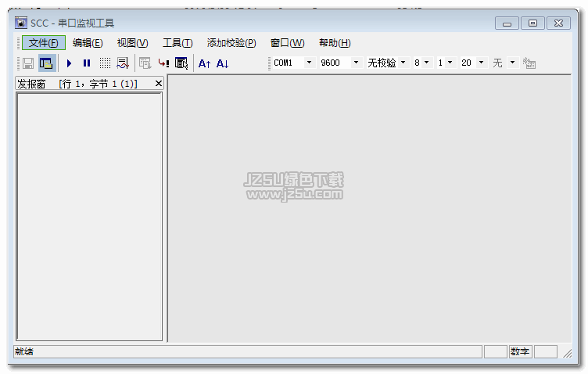This screenshot has height=374, width=588.
Task: Click the waveform document toolbar icon
Action: (x=123, y=63)
